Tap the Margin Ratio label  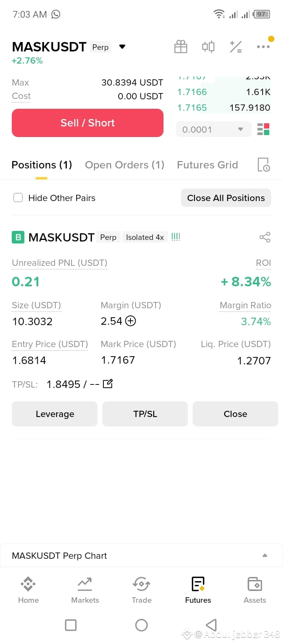tap(245, 305)
